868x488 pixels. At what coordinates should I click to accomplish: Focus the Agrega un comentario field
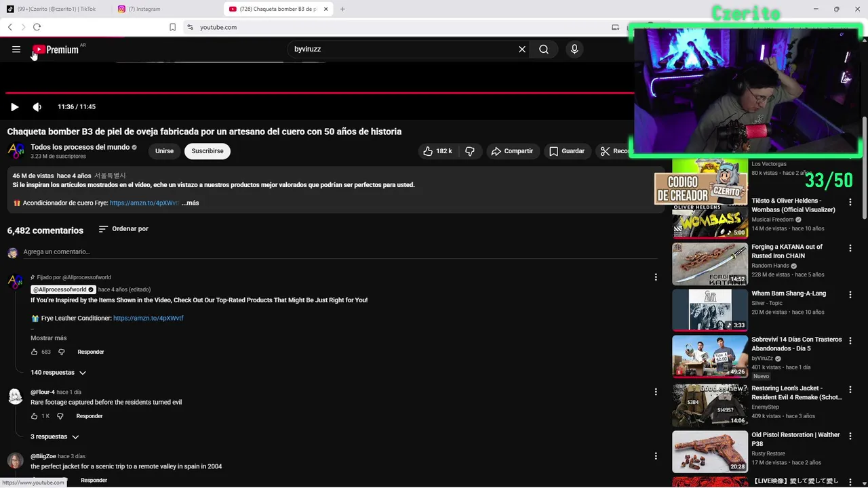pyautogui.click(x=340, y=252)
